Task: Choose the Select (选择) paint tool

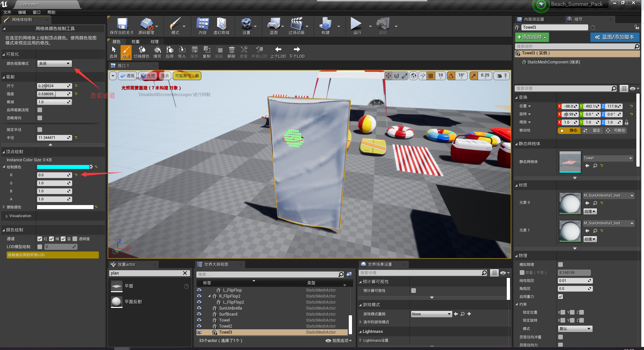Action: 114,52
